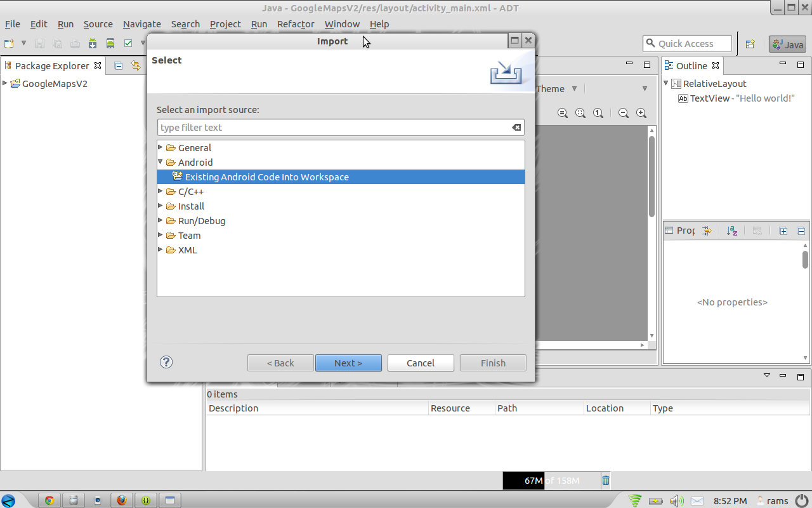
Task: Cancel the Import wizard
Action: 421,363
